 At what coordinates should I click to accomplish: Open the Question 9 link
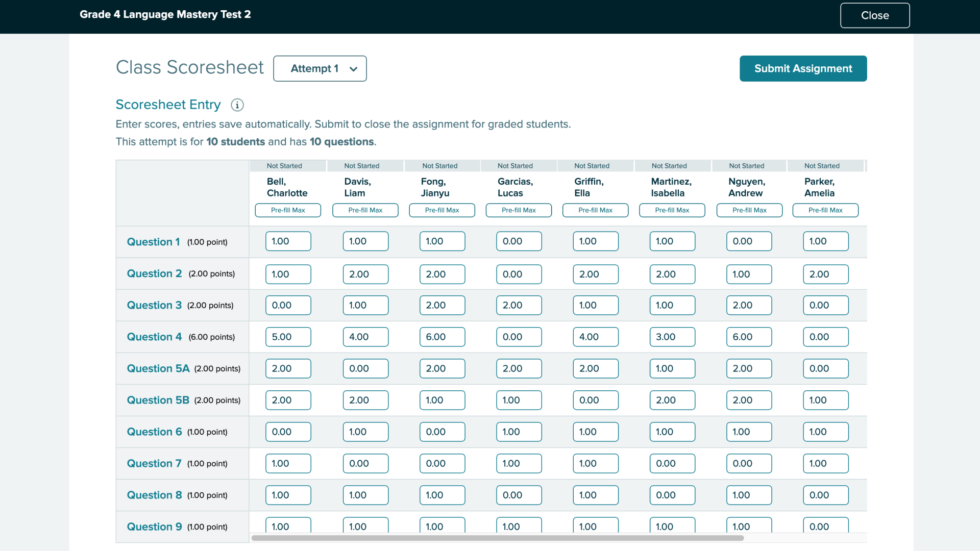[154, 527]
